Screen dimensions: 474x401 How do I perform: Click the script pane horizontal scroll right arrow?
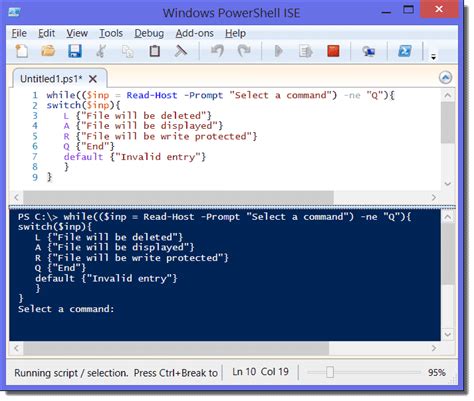pos(434,197)
